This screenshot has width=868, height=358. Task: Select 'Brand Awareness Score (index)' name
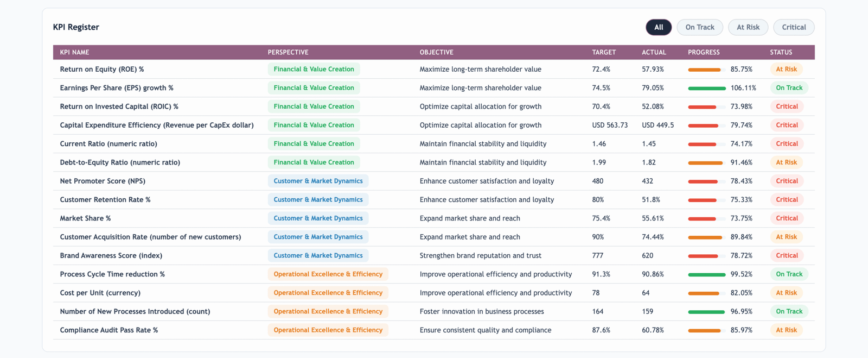111,255
